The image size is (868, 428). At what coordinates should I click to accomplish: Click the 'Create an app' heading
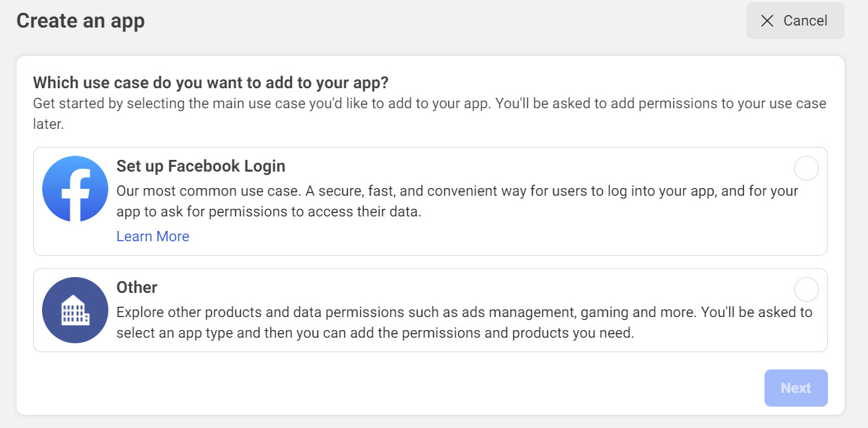[81, 21]
